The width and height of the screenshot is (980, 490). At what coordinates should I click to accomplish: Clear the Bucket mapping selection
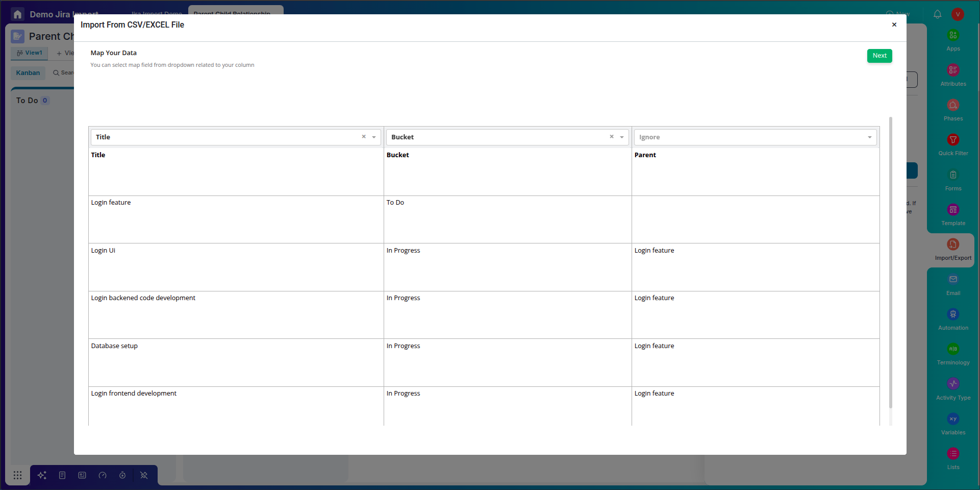click(x=612, y=137)
